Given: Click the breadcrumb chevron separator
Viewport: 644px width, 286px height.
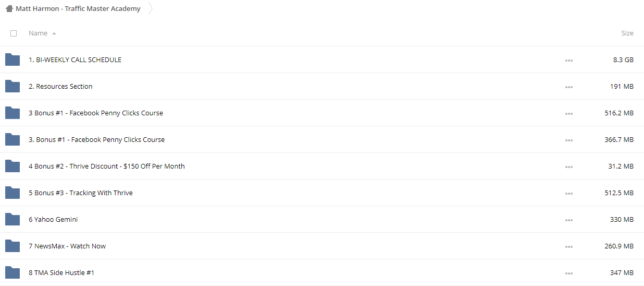Looking at the screenshot, I should coord(150,8).
